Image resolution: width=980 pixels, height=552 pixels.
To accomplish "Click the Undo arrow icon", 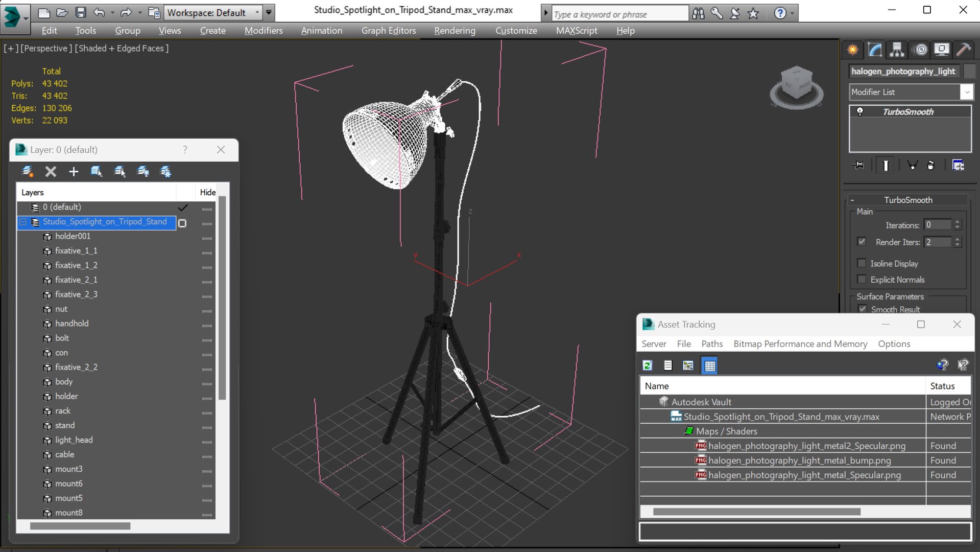I will tap(99, 12).
